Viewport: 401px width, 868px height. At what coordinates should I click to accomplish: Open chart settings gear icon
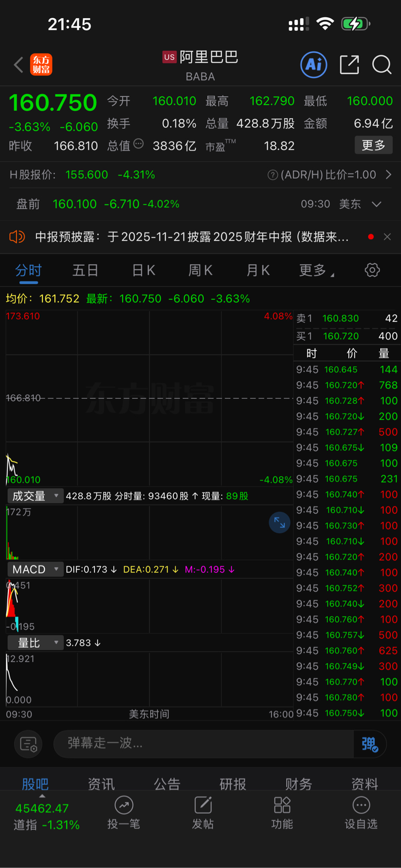point(372,270)
